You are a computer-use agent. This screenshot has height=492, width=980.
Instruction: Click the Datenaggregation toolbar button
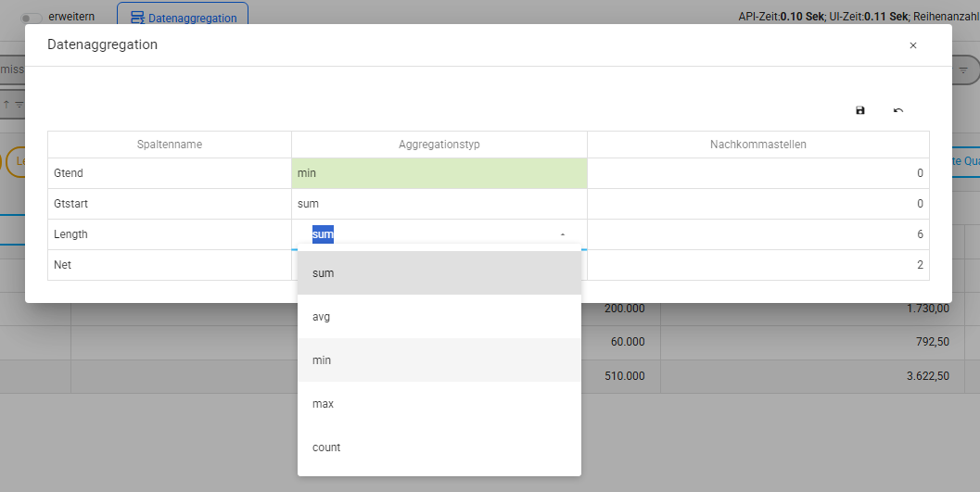(x=183, y=18)
